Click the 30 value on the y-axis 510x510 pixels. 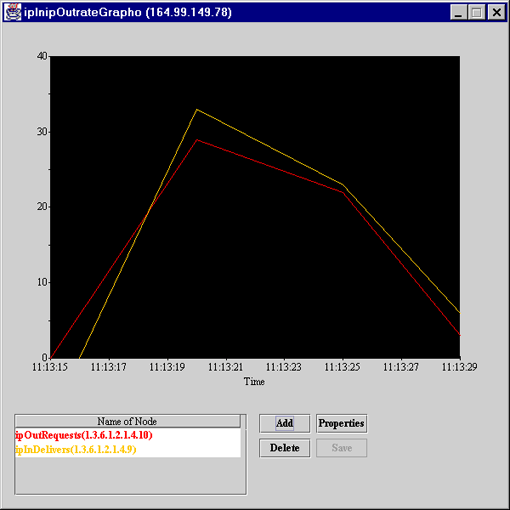coord(42,132)
